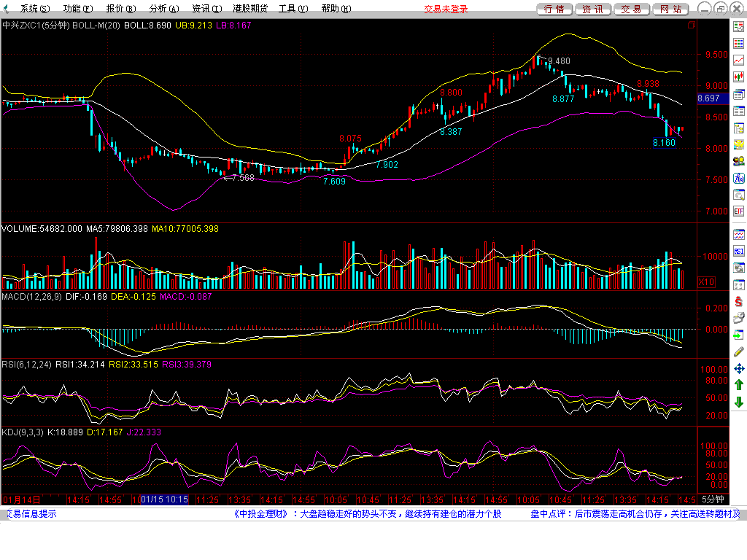Click the red dollar S icon
The image size is (747, 560).
tap(738, 301)
